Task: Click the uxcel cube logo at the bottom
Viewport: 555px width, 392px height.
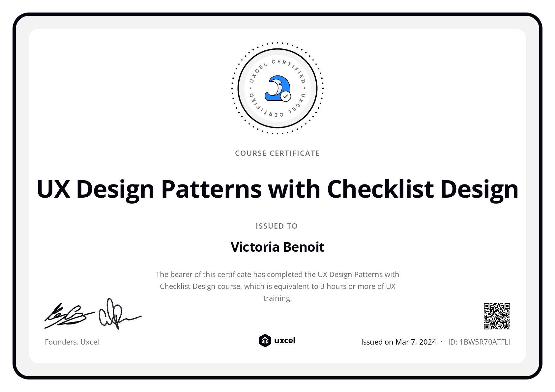Action: click(x=264, y=341)
